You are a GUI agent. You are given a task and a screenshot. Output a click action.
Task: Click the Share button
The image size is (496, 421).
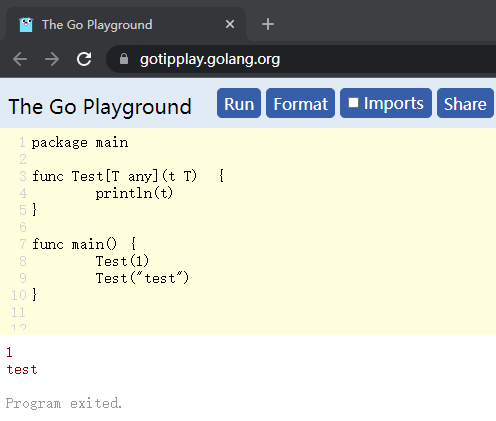[x=465, y=103]
